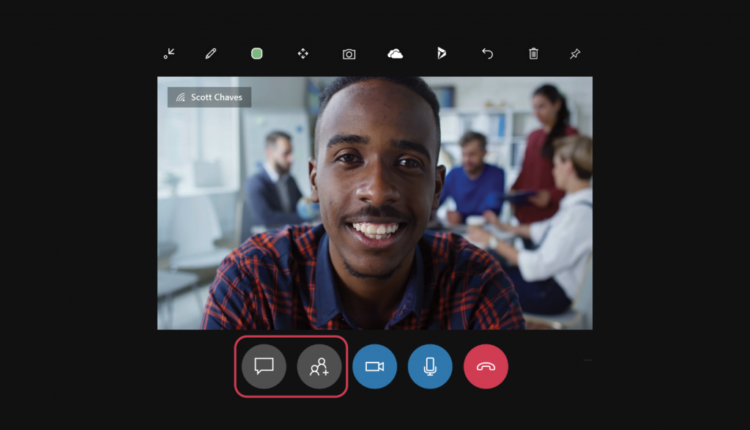Click the small dash right of hang-up
This screenshot has height=430, width=750.
pyautogui.click(x=588, y=360)
